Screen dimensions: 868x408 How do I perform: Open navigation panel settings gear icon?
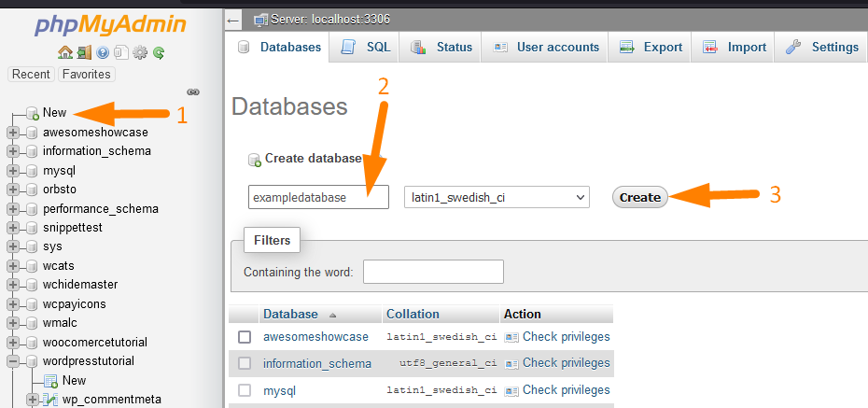[x=140, y=53]
